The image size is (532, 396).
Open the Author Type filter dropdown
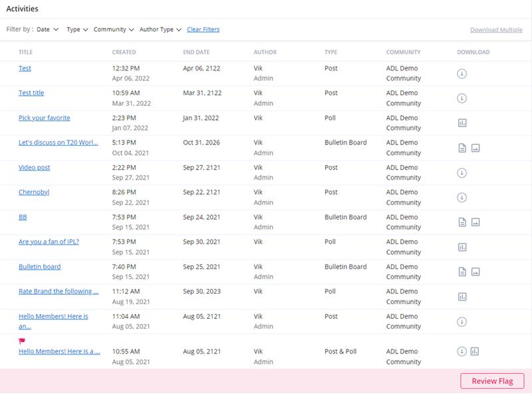point(160,29)
